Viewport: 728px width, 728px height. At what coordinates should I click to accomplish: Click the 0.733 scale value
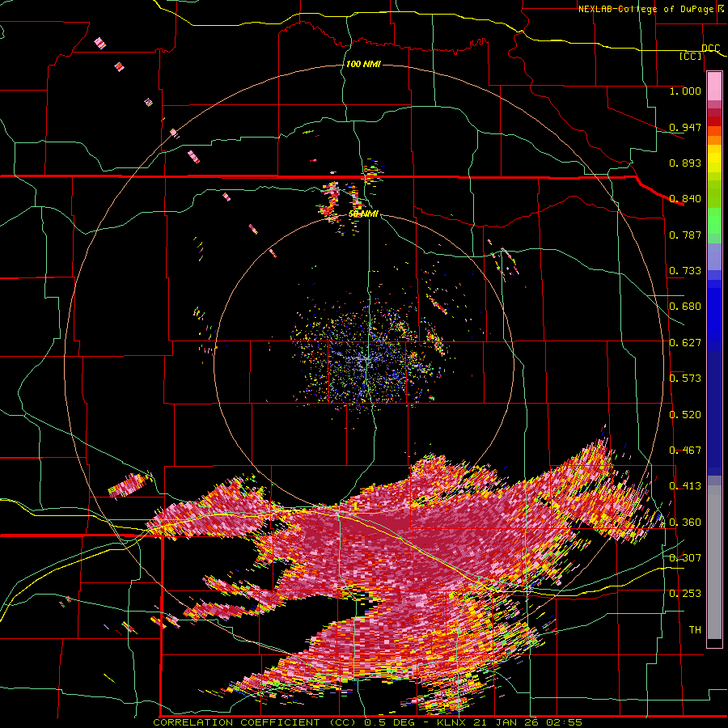click(x=685, y=271)
